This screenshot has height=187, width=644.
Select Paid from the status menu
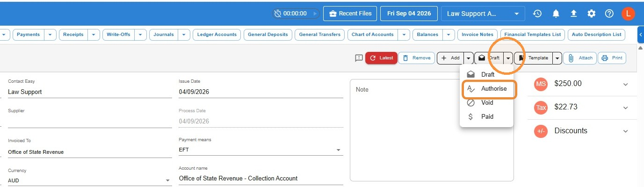click(486, 116)
